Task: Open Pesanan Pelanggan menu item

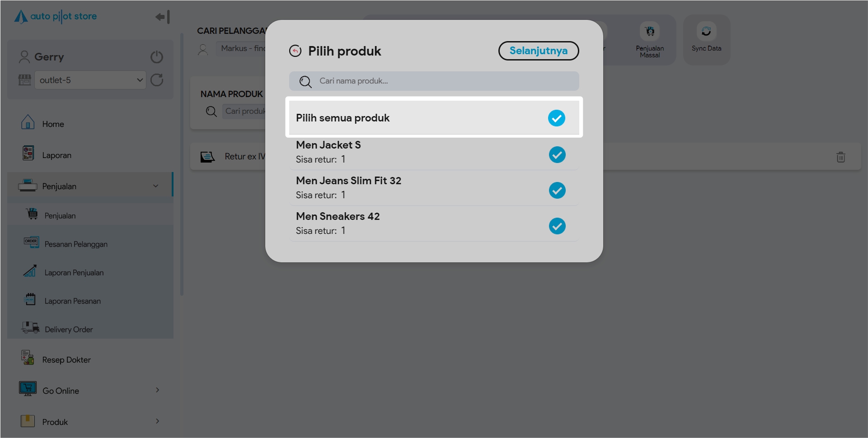Action: 75,244
